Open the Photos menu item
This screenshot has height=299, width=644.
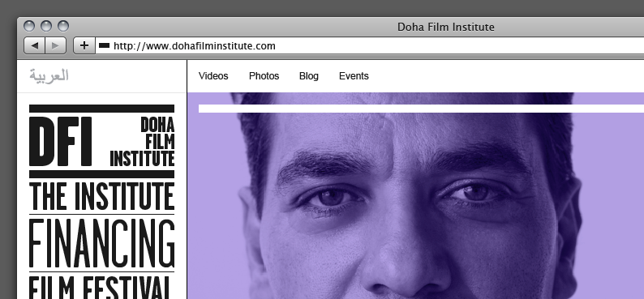pos(264,76)
